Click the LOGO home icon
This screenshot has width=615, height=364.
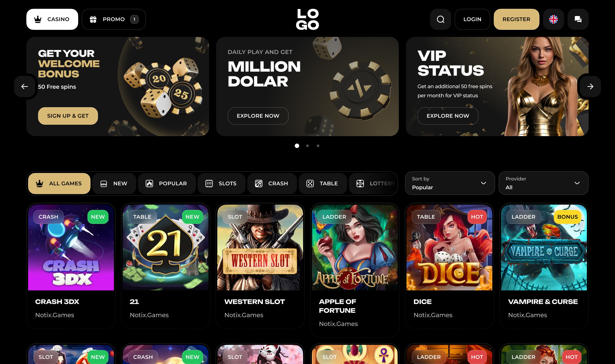click(307, 19)
